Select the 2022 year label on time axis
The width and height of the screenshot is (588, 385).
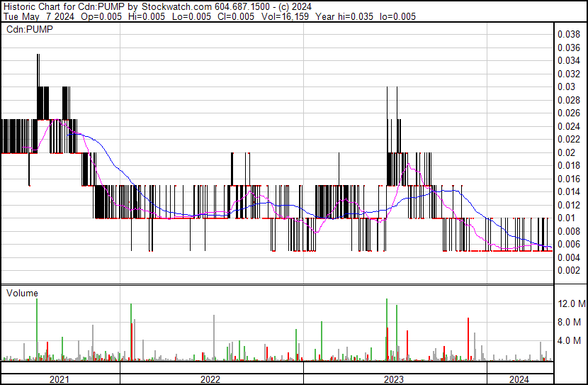[x=210, y=379]
